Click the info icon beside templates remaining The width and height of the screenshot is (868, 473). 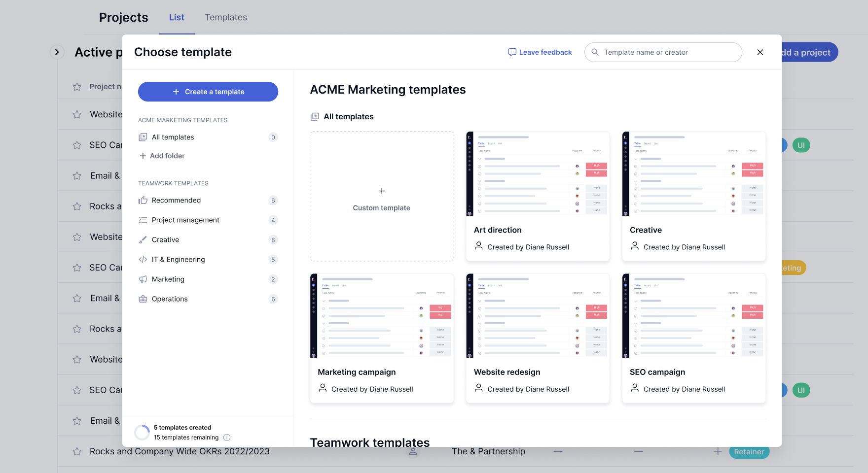[x=227, y=438]
